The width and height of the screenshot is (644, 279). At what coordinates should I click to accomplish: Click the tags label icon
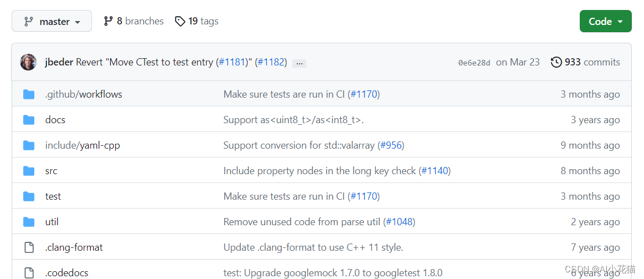[x=180, y=21]
